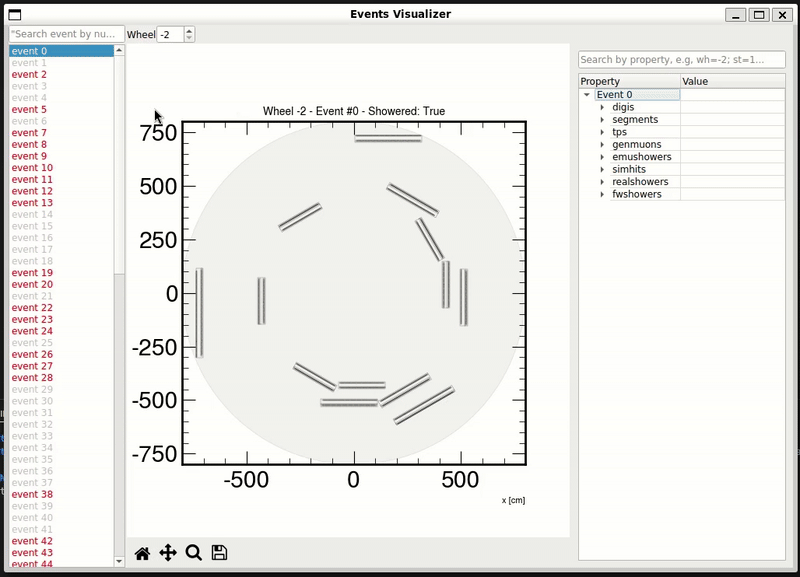Screen dimensions: 800x577
Task: Expand the genmuons tree node
Action: 602,145
